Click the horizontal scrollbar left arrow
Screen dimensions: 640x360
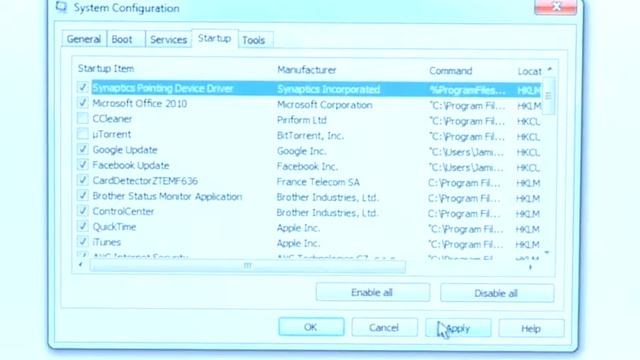click(80, 265)
